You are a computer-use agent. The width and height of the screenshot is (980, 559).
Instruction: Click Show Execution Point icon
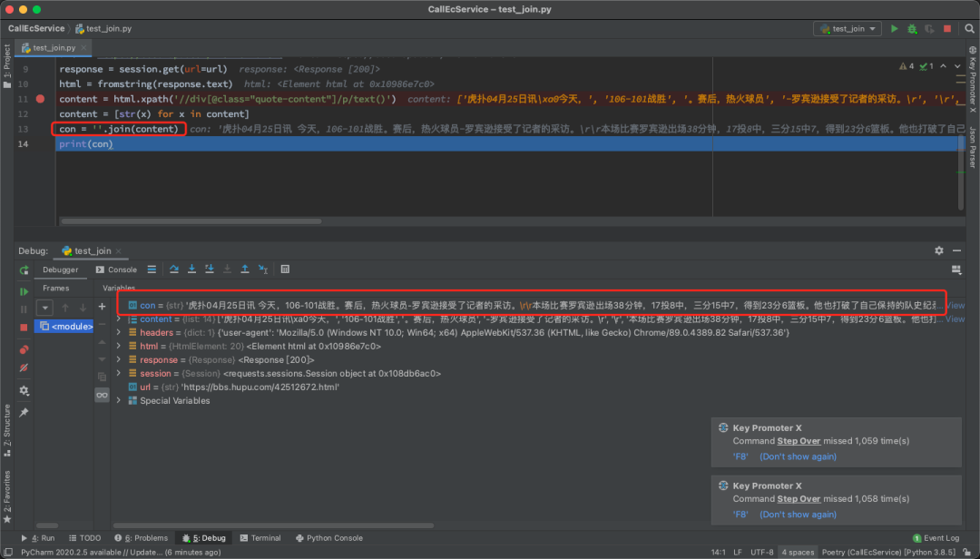152,270
